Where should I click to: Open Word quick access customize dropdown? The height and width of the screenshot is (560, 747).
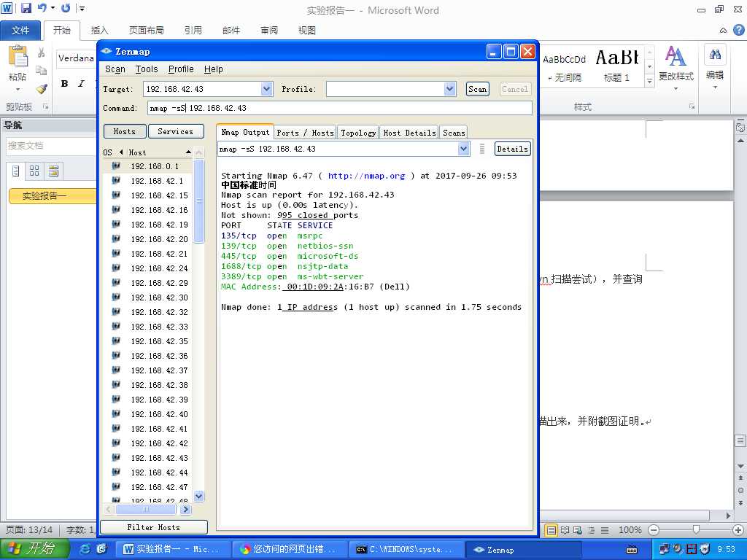pyautogui.click(x=82, y=8)
